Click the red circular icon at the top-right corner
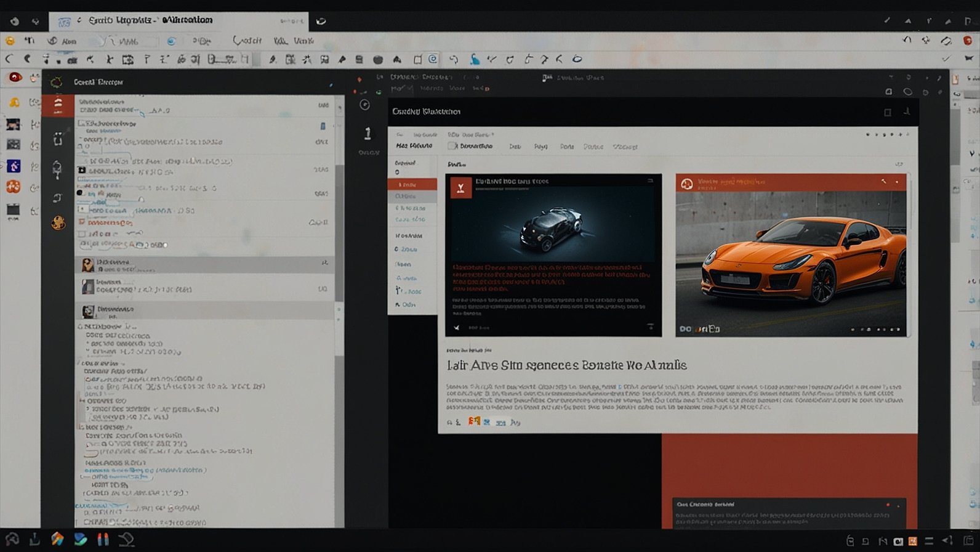The width and height of the screenshot is (980, 552). [968, 40]
